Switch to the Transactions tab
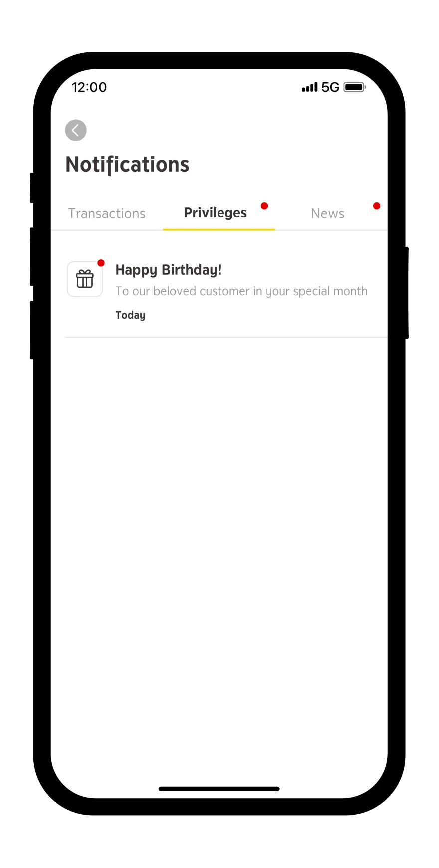Viewport: 439px width, 868px height. point(107,214)
